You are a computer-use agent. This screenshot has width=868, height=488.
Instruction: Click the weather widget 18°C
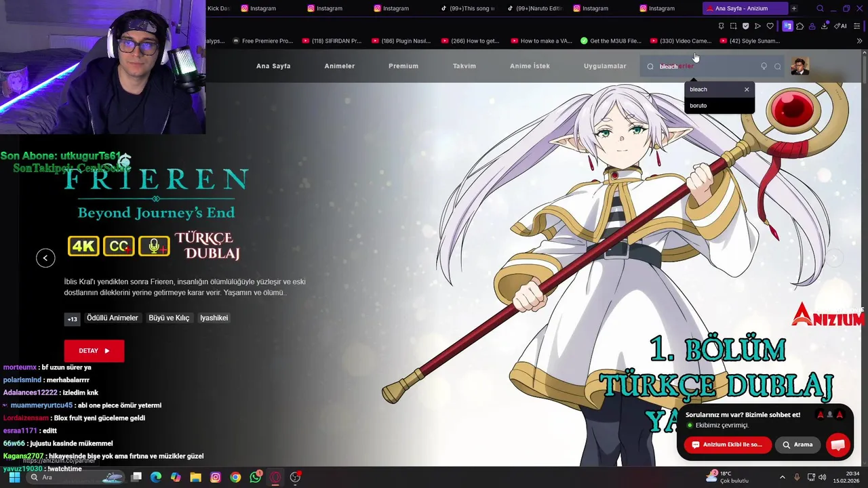pyautogui.click(x=727, y=476)
